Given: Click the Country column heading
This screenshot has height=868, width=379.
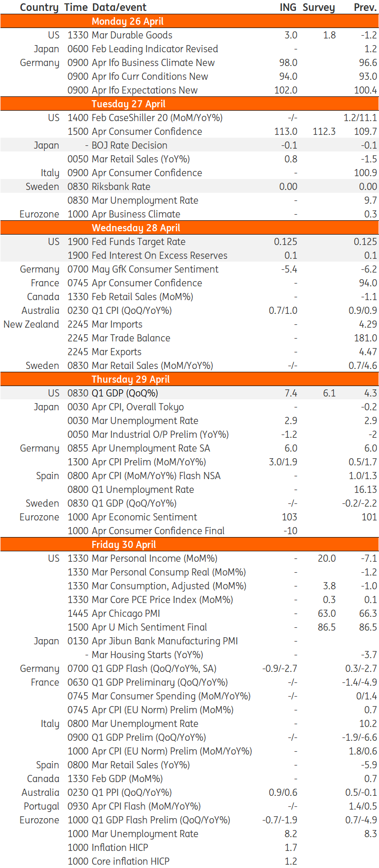Looking at the screenshot, I should tap(39, 8).
